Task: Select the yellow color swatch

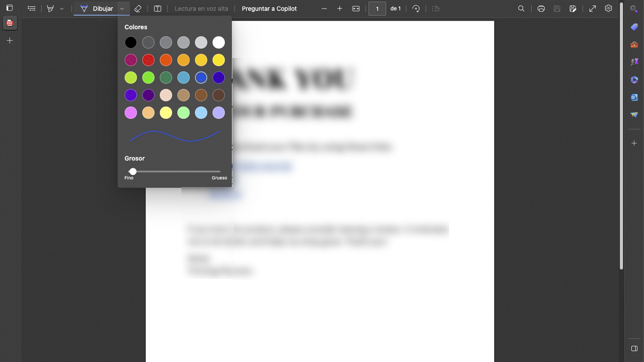Action: tap(219, 60)
